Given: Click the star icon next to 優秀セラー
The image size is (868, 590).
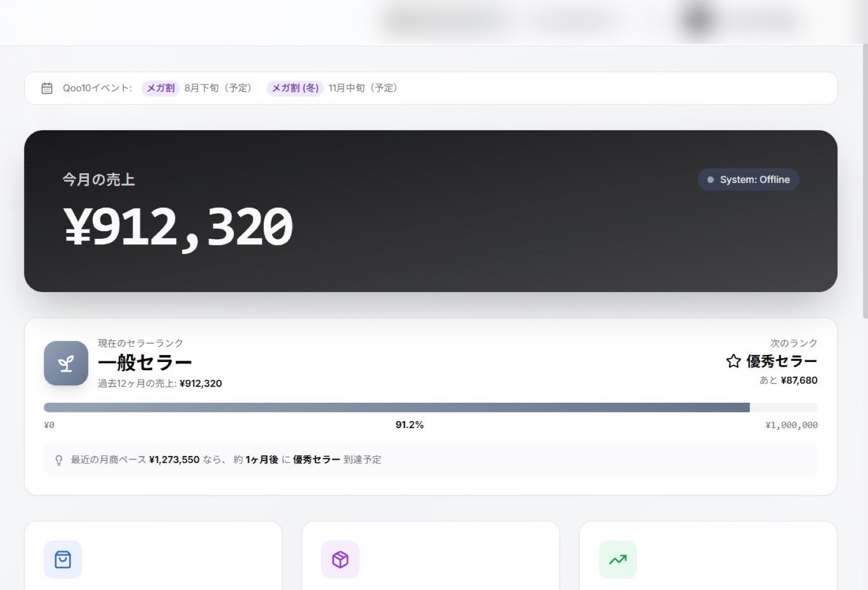Looking at the screenshot, I should click(x=733, y=361).
